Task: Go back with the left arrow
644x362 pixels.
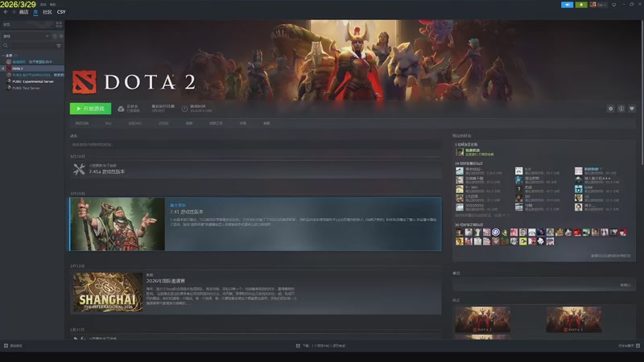Action: pyautogui.click(x=6, y=12)
